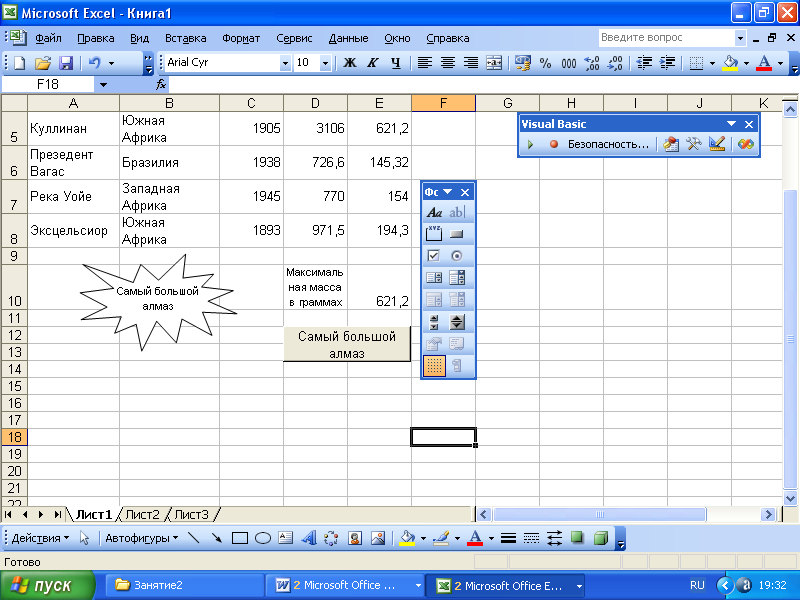
Task: Open the Сервис menu
Action: pos(294,38)
